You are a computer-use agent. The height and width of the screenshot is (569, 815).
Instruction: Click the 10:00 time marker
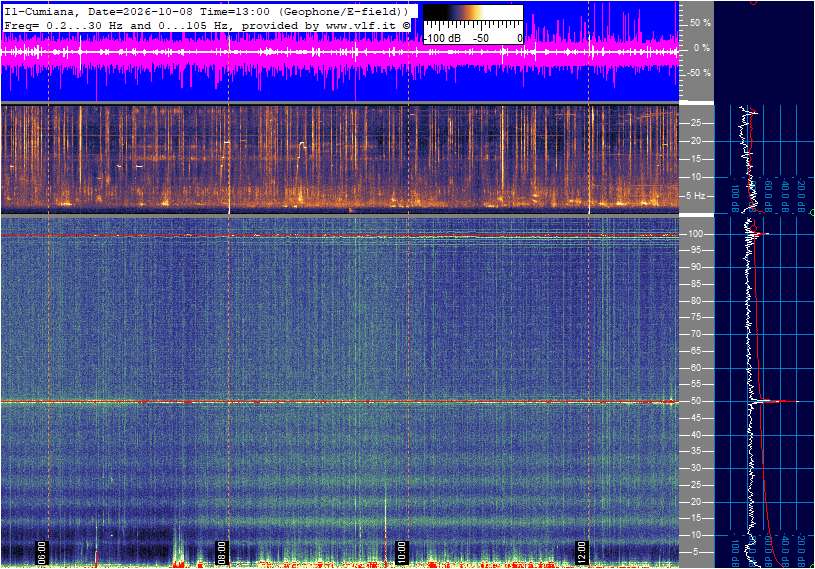click(x=401, y=552)
